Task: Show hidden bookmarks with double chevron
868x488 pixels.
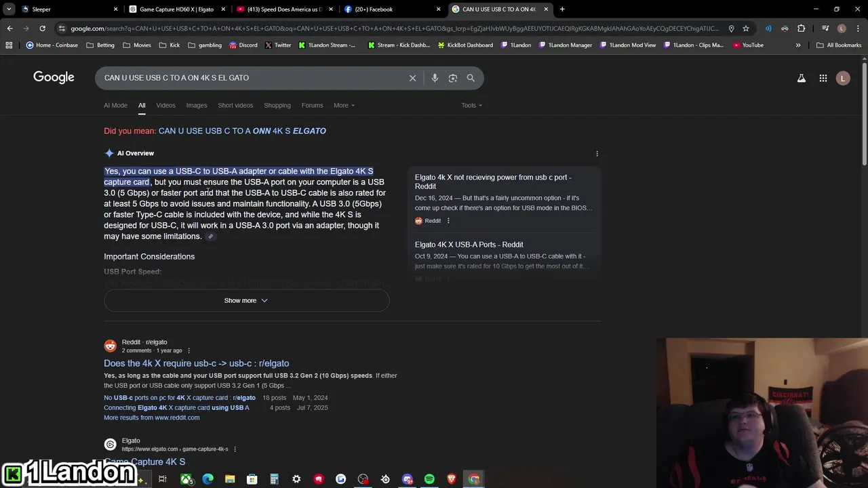Action: pyautogui.click(x=798, y=45)
